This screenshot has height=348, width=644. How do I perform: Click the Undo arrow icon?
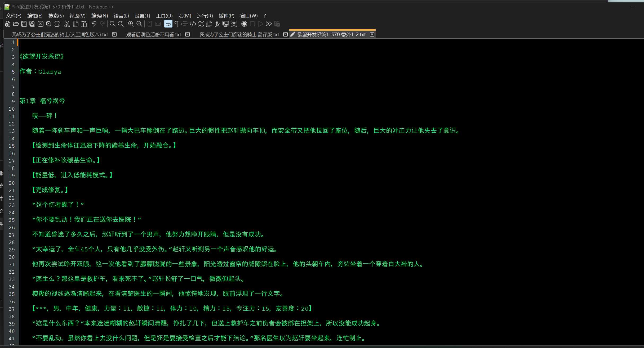(x=94, y=24)
